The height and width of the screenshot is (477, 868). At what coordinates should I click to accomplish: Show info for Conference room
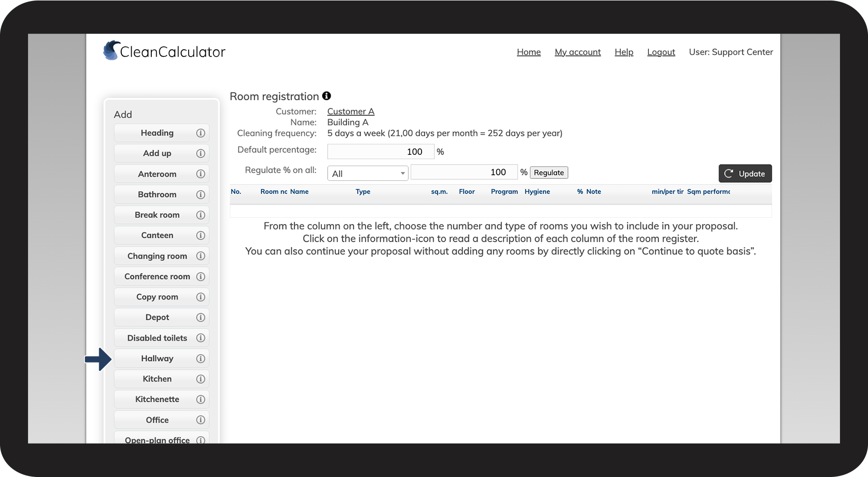(200, 277)
